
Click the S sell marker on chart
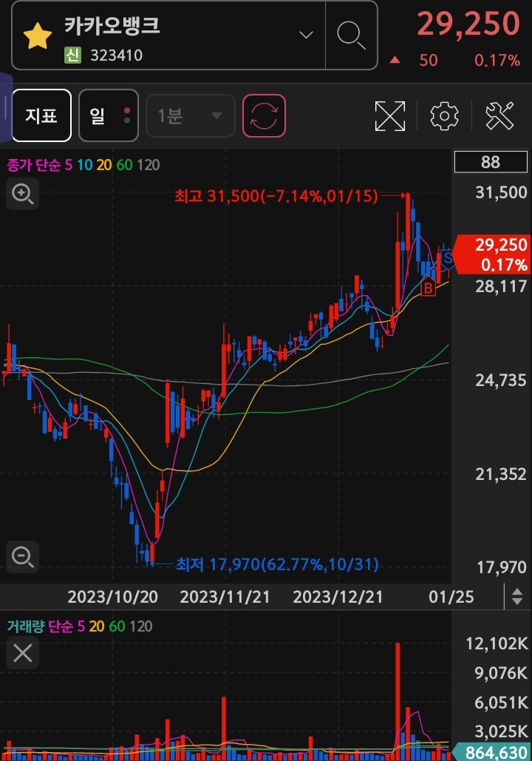tap(447, 259)
